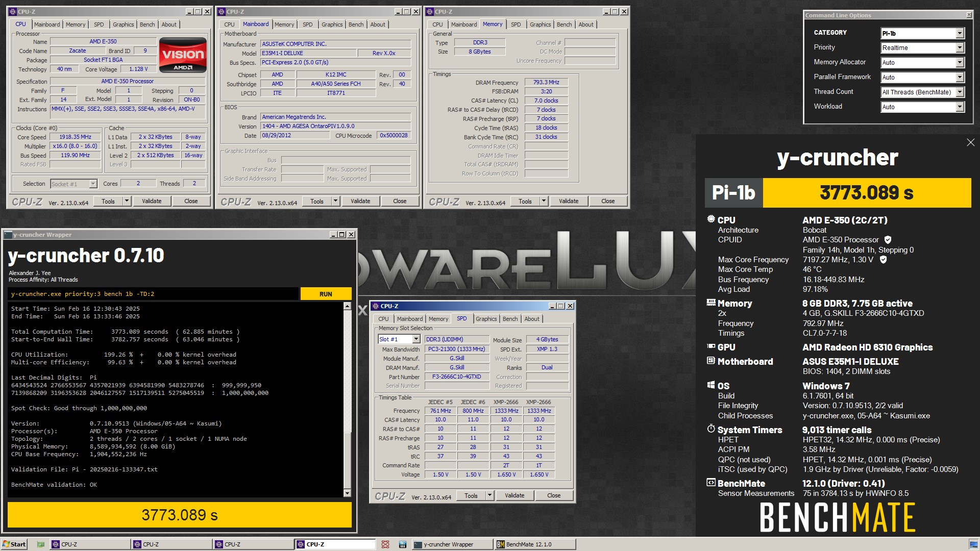Switch to y-cruncher Wrapper in the taskbar

452,544
